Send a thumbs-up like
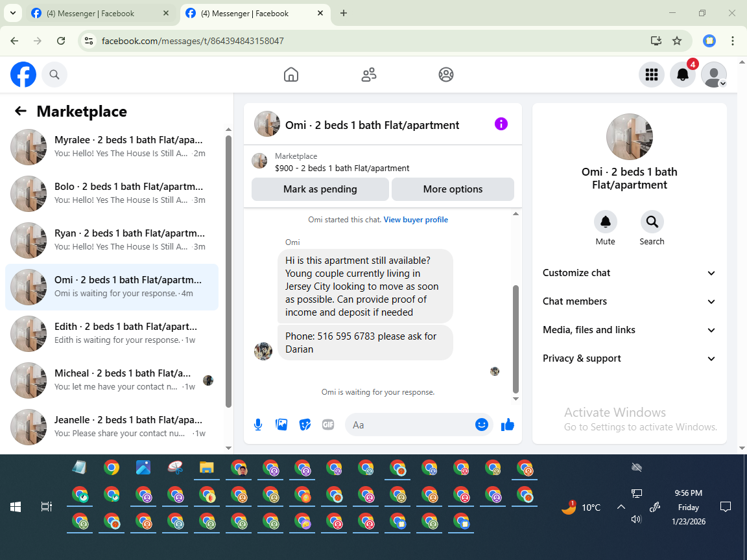The height and width of the screenshot is (560, 747). click(508, 425)
